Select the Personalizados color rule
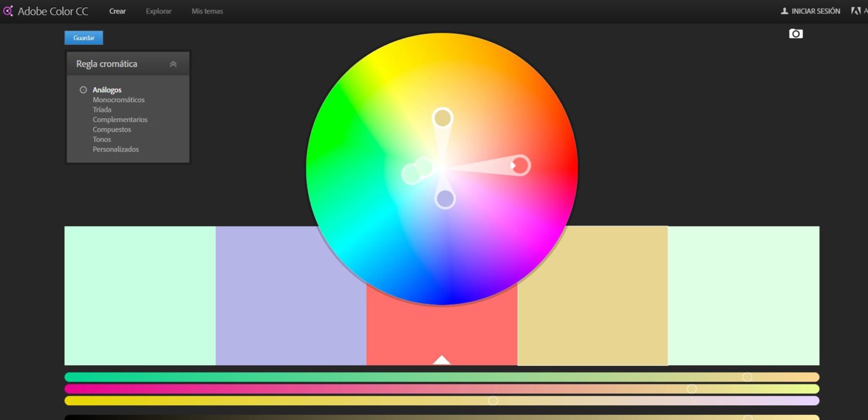Screen dimensions: 868x420 pyautogui.click(x=116, y=149)
